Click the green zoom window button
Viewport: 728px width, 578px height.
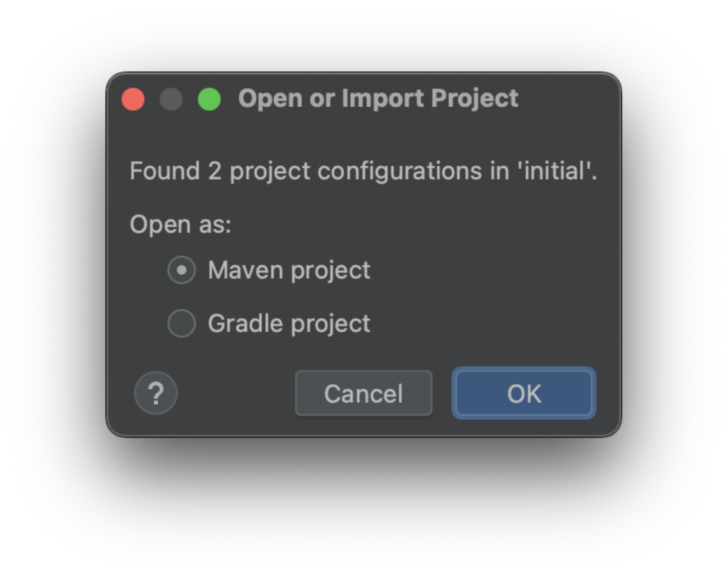tap(209, 99)
